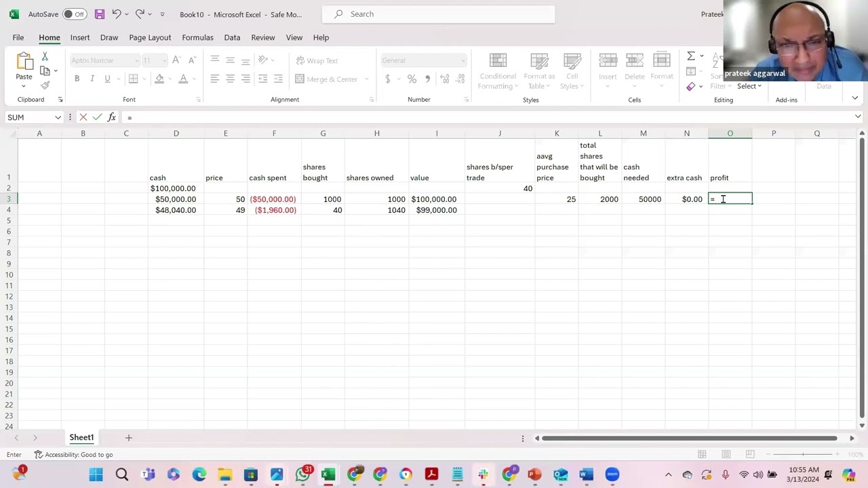Open the General number format dropdown
This screenshot has width=868, height=488.
pyautogui.click(x=463, y=60)
